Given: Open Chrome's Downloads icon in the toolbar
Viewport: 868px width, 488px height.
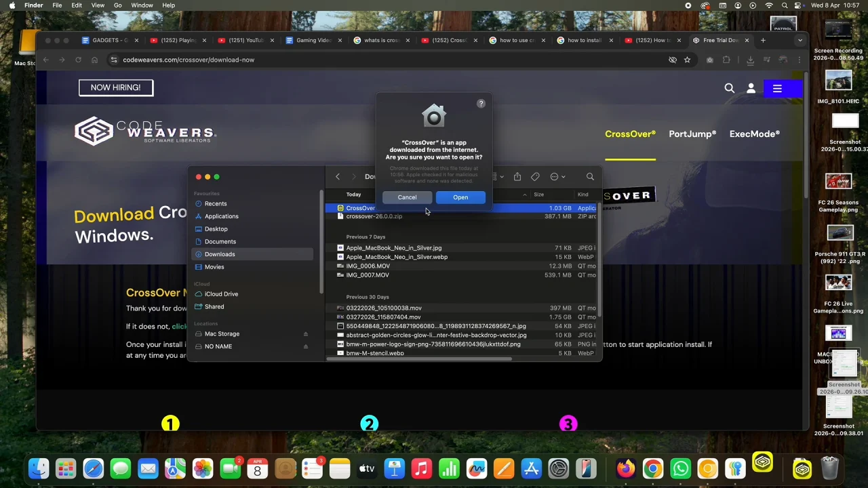Looking at the screenshot, I should [x=751, y=60].
